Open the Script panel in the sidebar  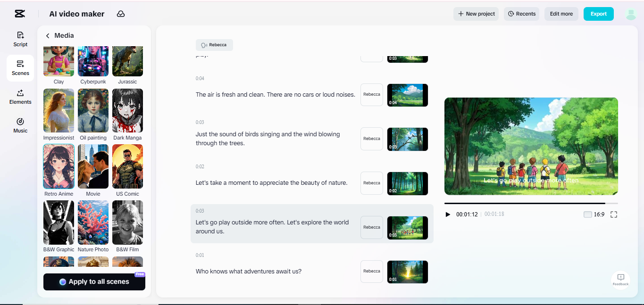(x=20, y=39)
